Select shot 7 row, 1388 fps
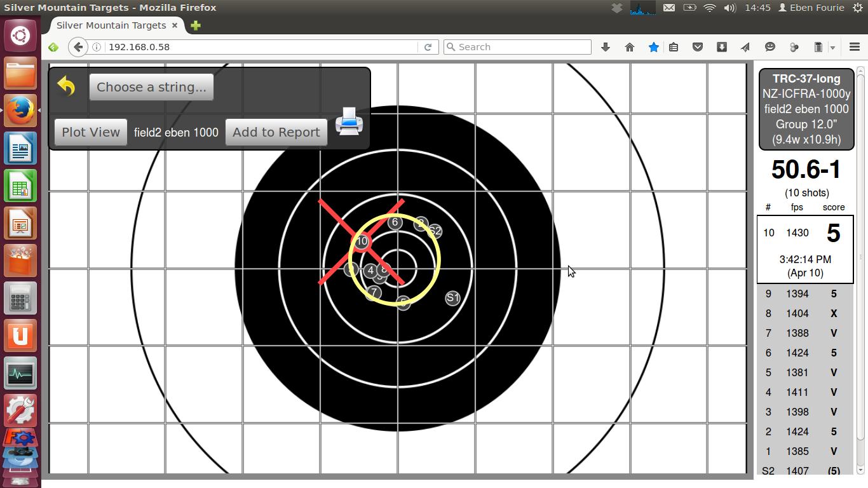Screen dimensions: 868x488 point(805,333)
